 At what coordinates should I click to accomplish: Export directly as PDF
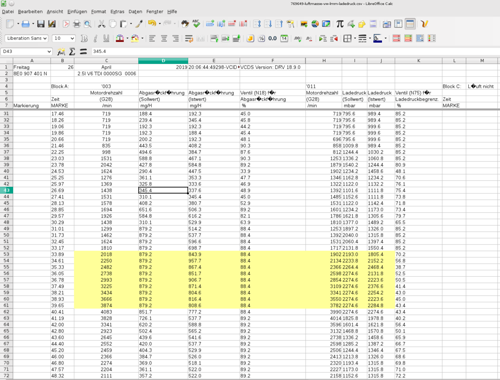point(66,24)
